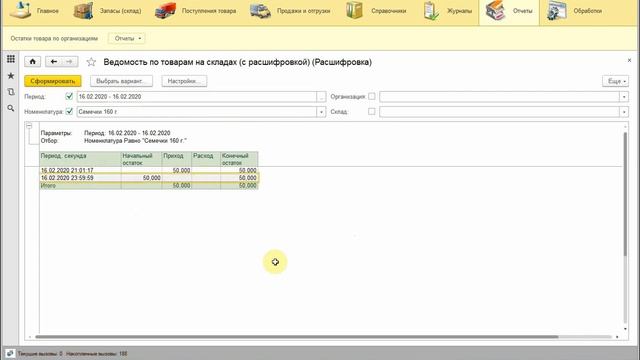The width and height of the screenshot is (640, 360).
Task: Open the Справочники section
Action: (376, 11)
